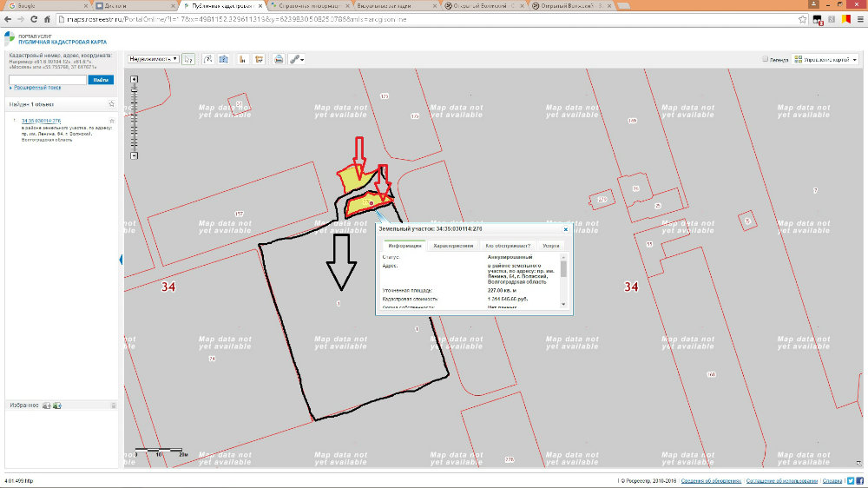Toggle the Легенда checkbox
The height and width of the screenshot is (488, 868).
pyautogui.click(x=765, y=60)
